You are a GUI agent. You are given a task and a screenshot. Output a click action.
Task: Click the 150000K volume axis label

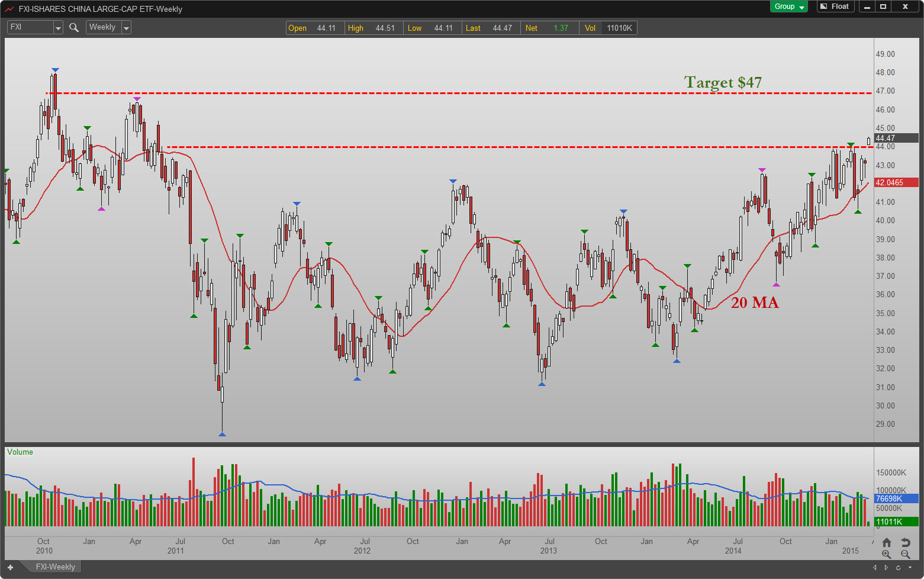891,472
